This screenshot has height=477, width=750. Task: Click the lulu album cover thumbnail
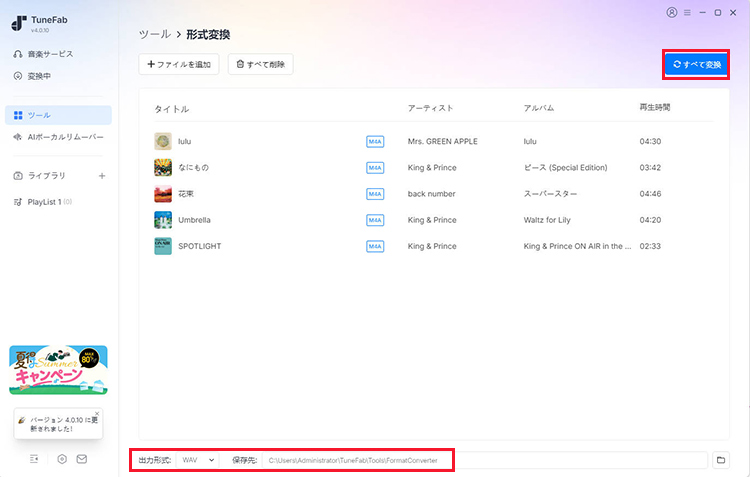tap(163, 142)
